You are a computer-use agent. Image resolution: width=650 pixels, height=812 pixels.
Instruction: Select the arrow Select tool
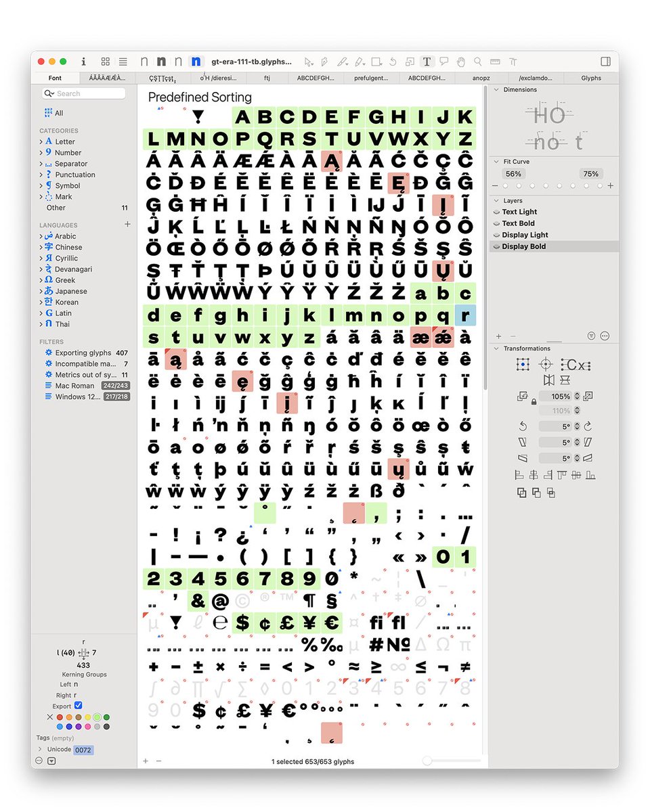click(309, 62)
